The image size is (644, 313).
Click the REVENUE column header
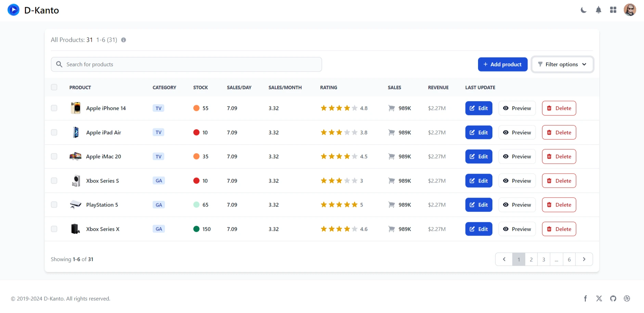(438, 88)
